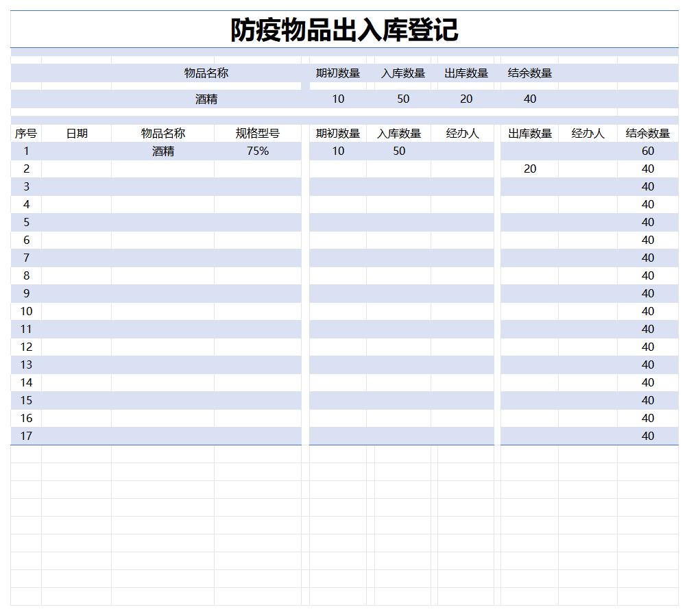Select sequence number 9
Viewport: 689px width, 616px height.
(26, 293)
